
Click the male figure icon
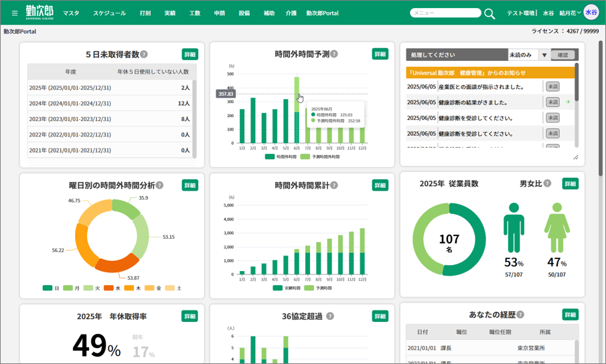tap(514, 227)
